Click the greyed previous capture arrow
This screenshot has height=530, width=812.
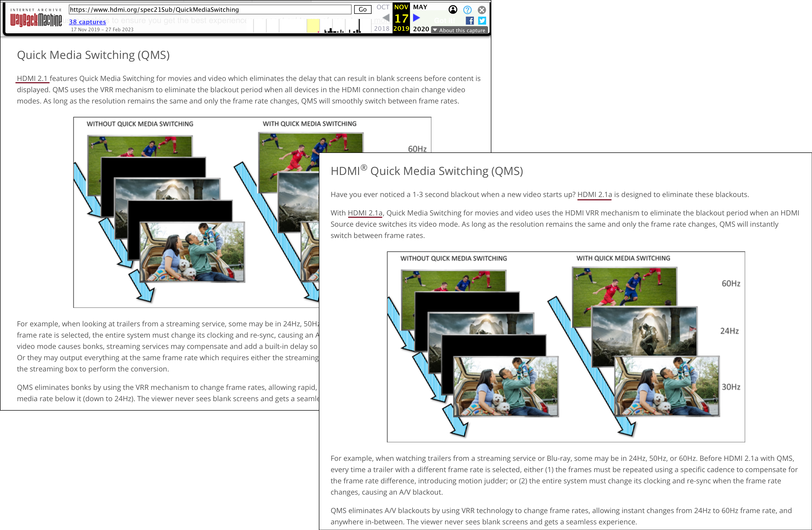pyautogui.click(x=386, y=18)
